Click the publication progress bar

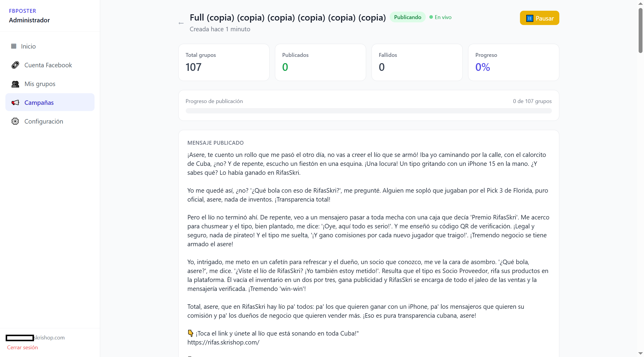(369, 111)
